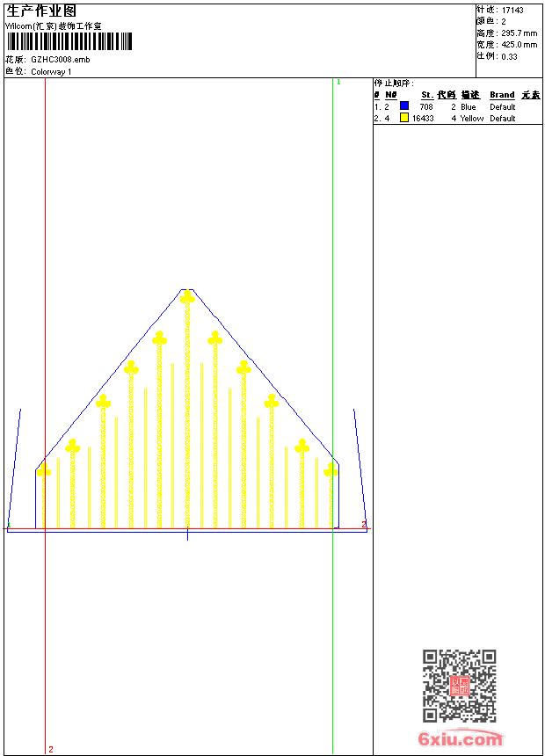545x756 pixels.
Task: Click the blue center tick below the baseline
Action: [187, 534]
